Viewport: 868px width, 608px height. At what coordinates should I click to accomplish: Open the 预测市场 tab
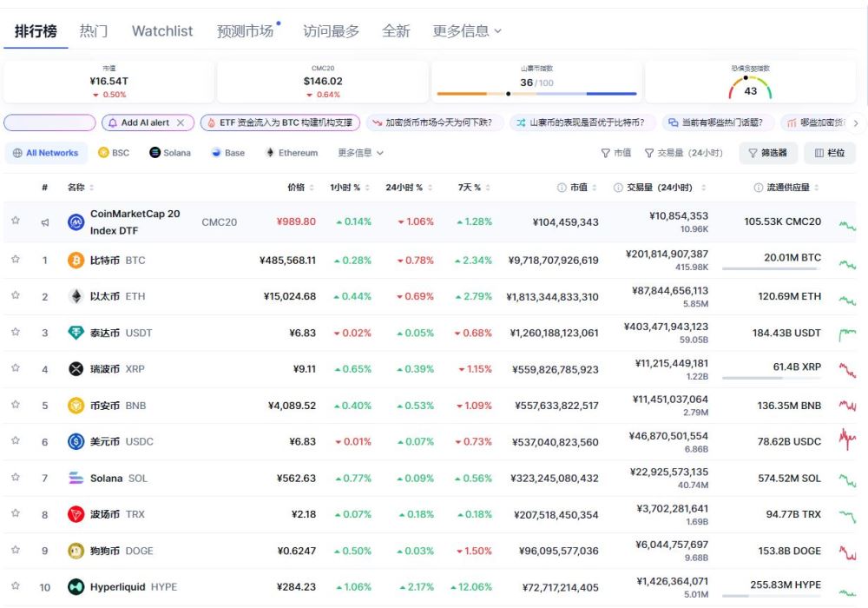coord(247,31)
